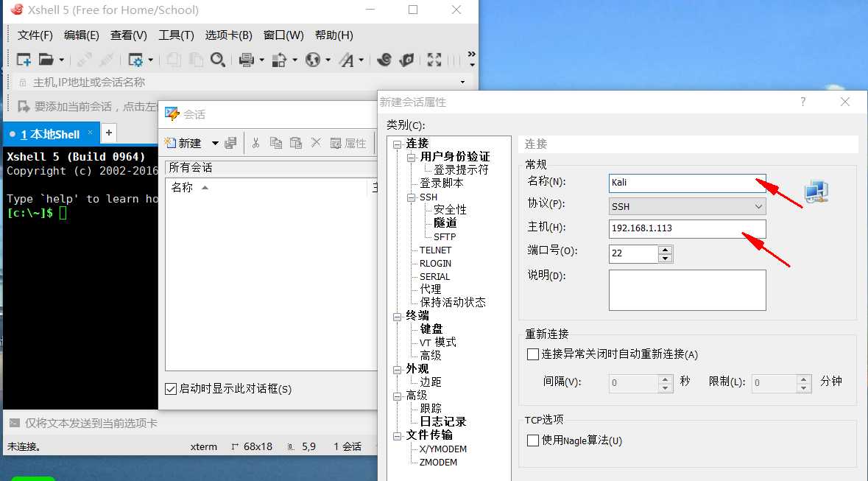Select TELNET in the category tree
Image resolution: width=868 pixels, height=481 pixels.
(435, 250)
